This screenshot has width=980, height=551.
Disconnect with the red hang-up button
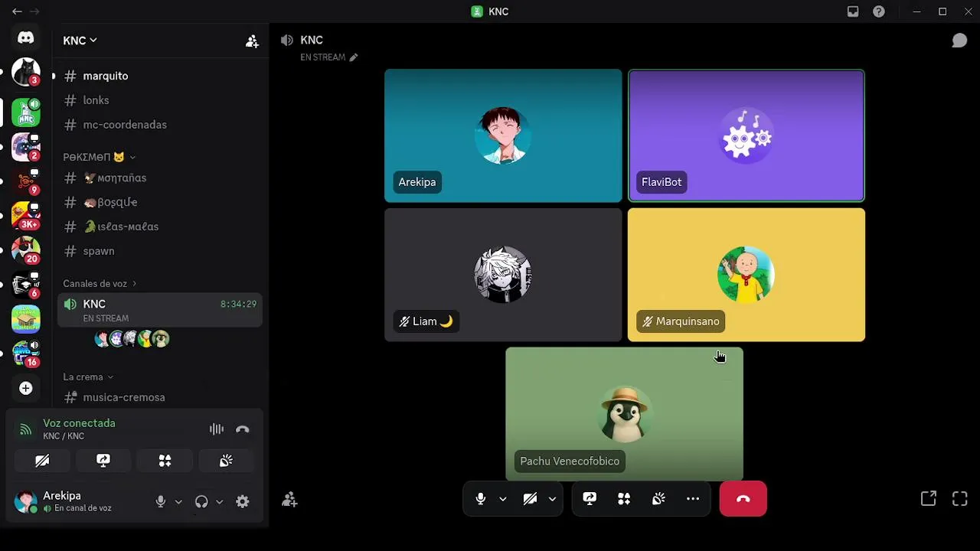(743, 499)
